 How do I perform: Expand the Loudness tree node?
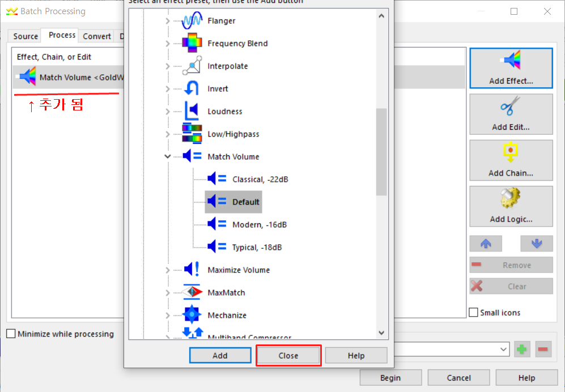click(x=168, y=112)
